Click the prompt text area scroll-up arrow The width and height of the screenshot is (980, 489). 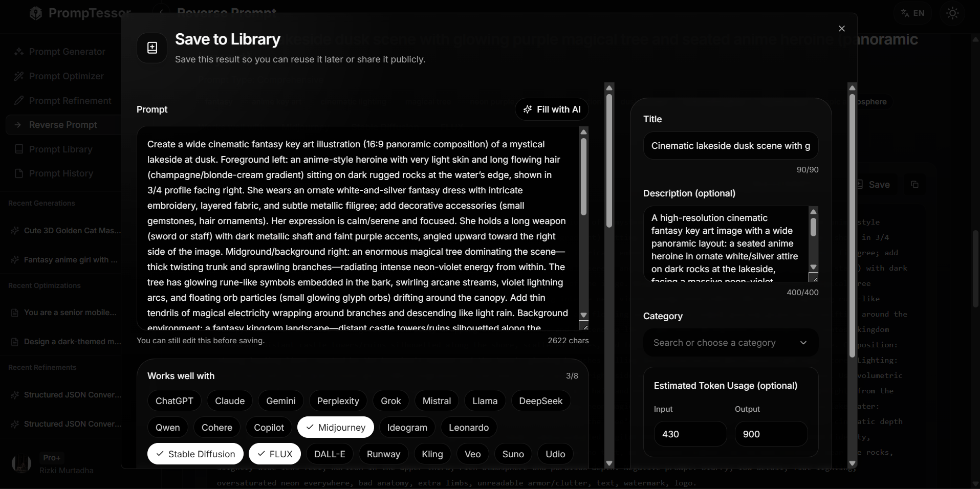pos(583,132)
